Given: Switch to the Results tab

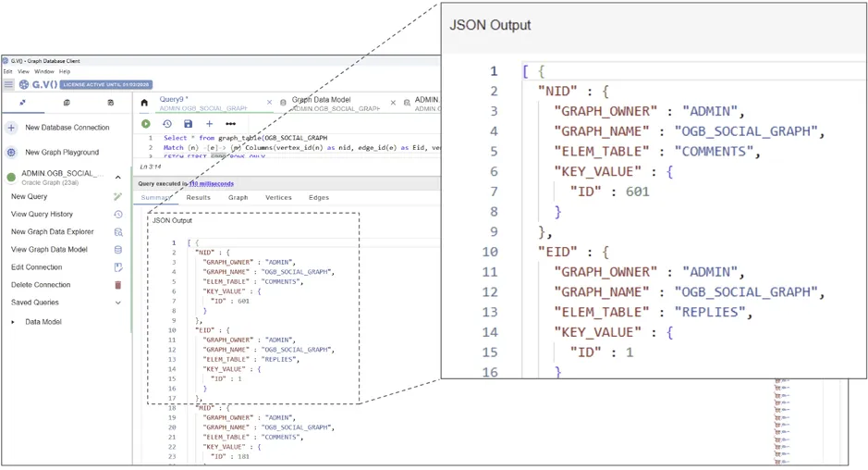Looking at the screenshot, I should 198,197.
